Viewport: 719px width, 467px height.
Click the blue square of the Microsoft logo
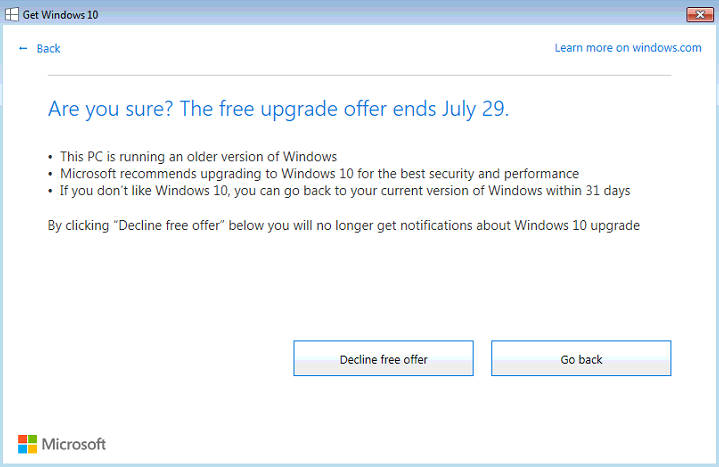coord(22,449)
